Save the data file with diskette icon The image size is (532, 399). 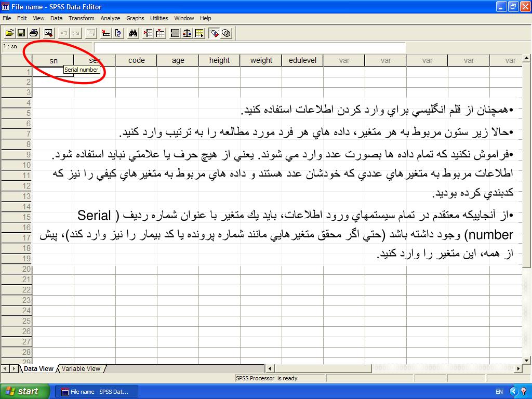pyautogui.click(x=21, y=33)
